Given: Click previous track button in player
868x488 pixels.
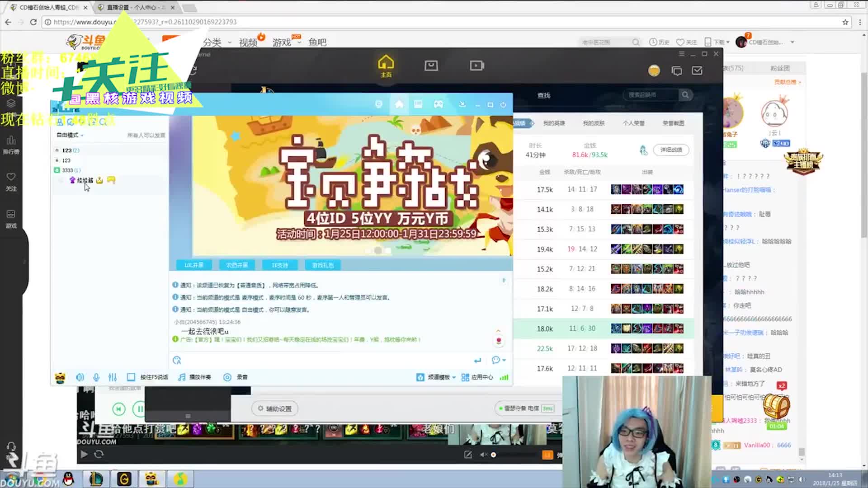Looking at the screenshot, I should 118,409.
